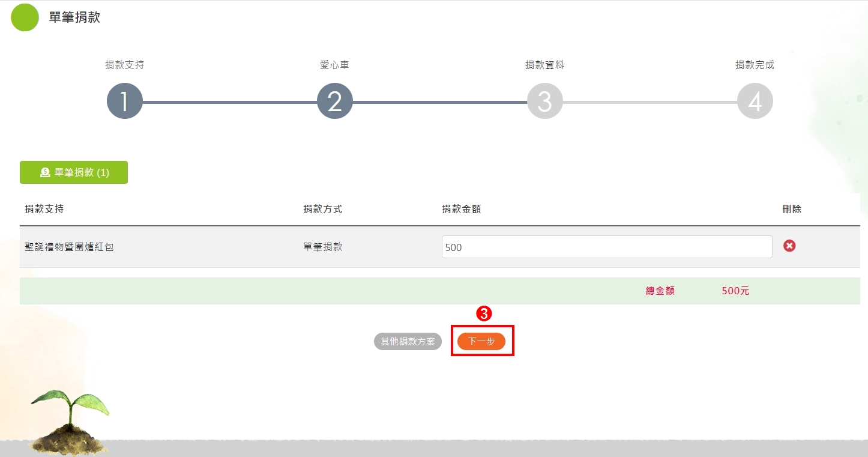Click the 捐款資料 step label

click(544, 65)
